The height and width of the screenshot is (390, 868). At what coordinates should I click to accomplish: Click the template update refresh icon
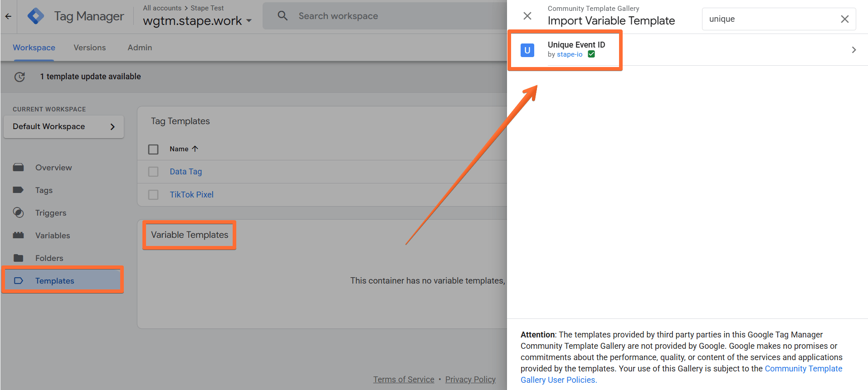tap(20, 77)
